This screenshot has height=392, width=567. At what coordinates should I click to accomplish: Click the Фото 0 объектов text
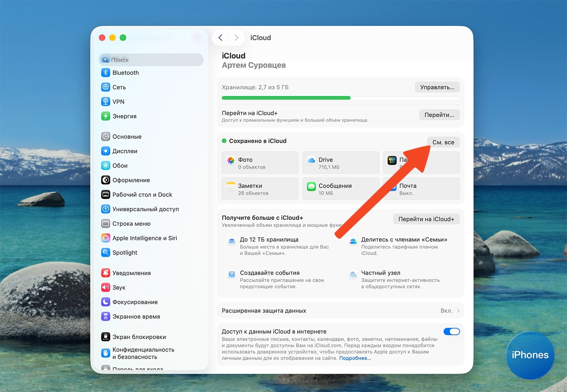tap(252, 163)
